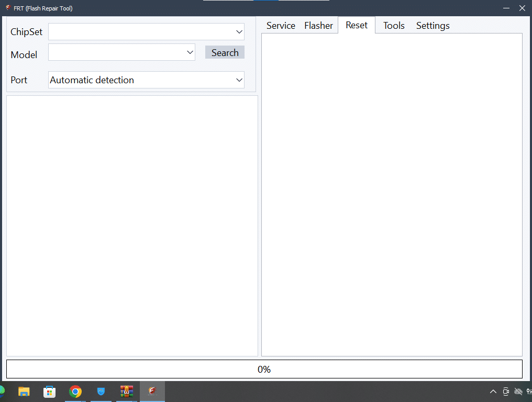Open the Flasher tab
The height and width of the screenshot is (402, 532).
(318, 26)
